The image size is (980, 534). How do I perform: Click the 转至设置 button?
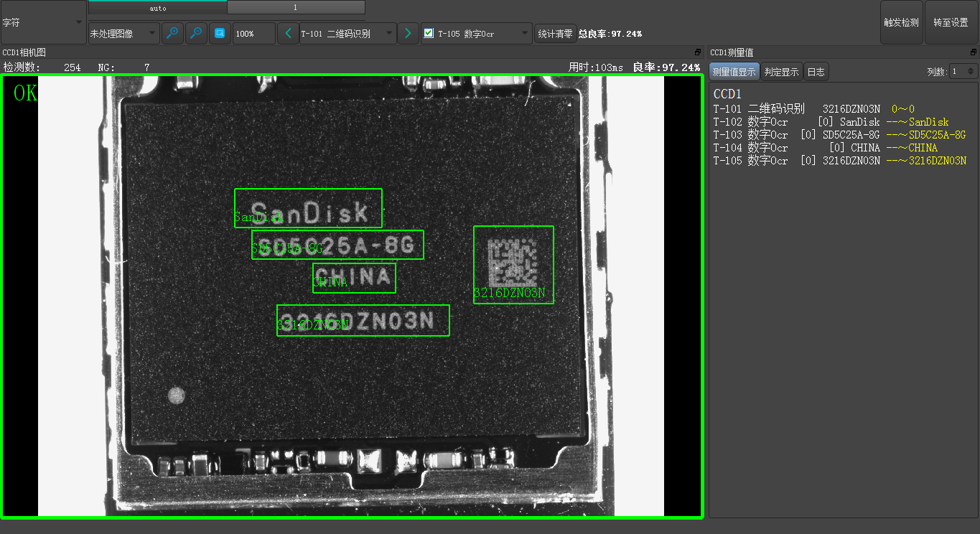tap(951, 22)
